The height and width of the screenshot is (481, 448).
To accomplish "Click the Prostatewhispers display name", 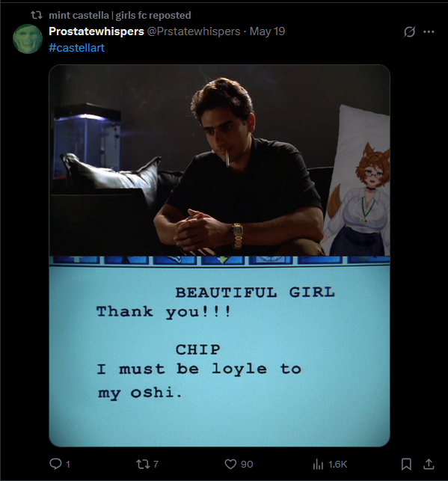I will point(96,31).
